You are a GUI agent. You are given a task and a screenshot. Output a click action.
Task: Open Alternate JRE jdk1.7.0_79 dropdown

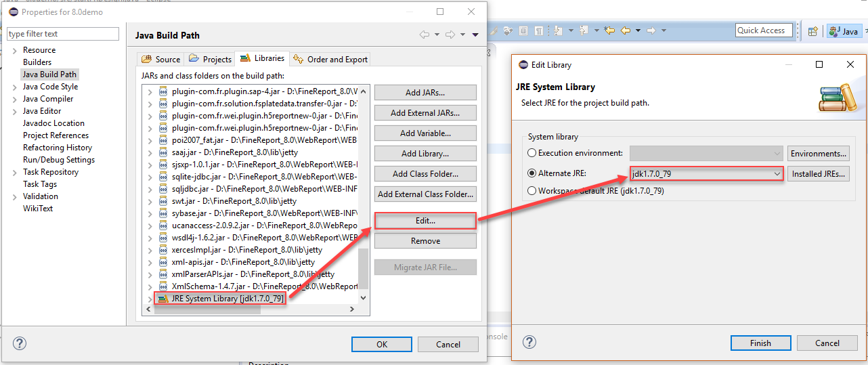click(777, 174)
